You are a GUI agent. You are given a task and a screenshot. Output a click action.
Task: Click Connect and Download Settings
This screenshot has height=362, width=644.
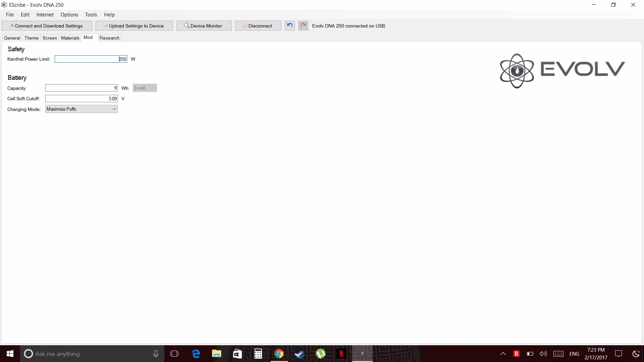(47, 26)
